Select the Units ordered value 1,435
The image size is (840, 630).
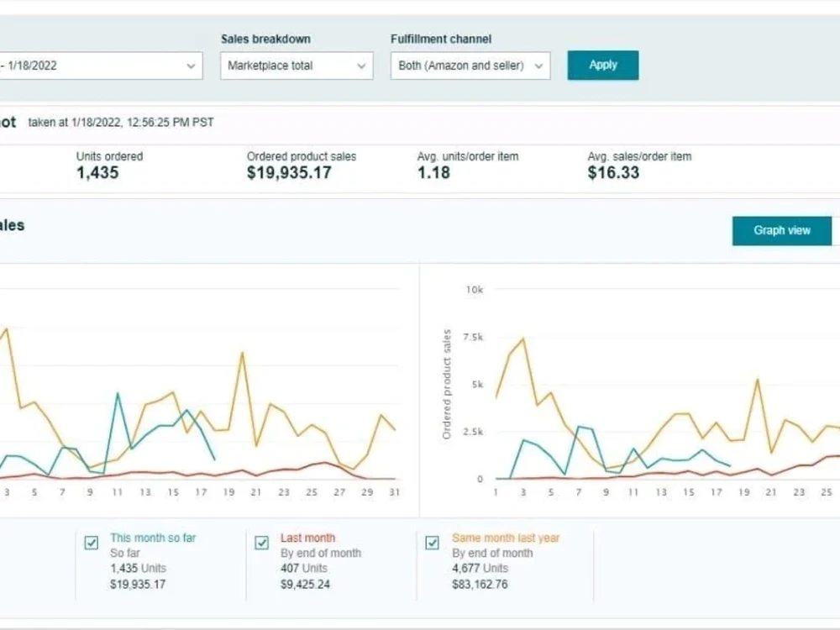[97, 173]
